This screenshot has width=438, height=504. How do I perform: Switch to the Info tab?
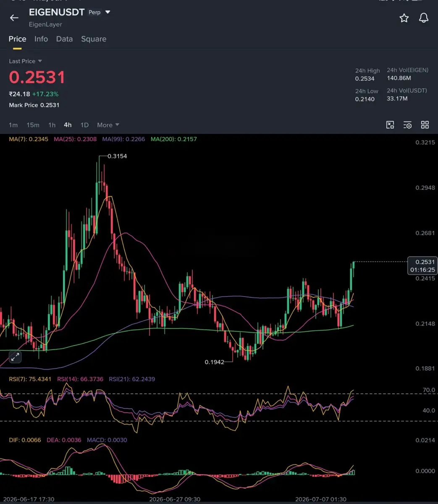[x=41, y=39]
